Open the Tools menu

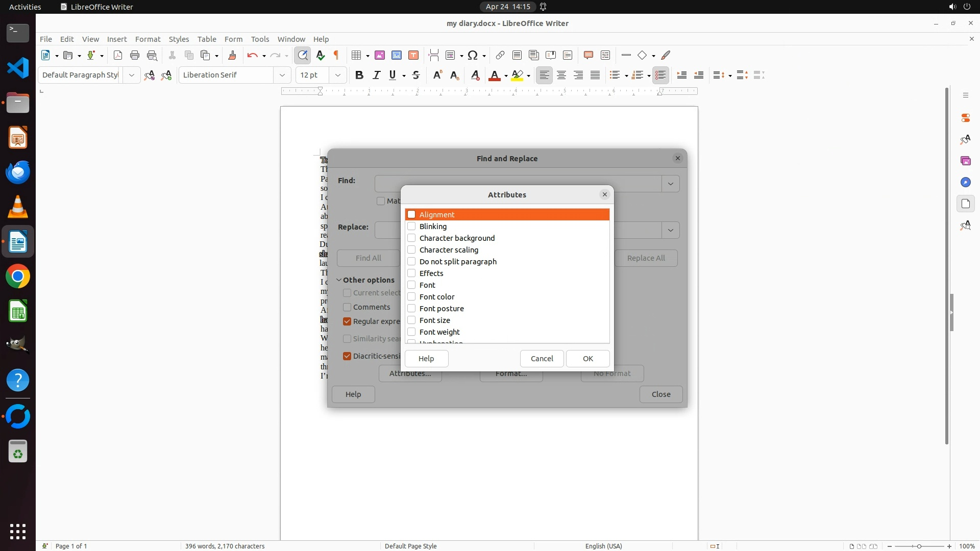click(260, 39)
